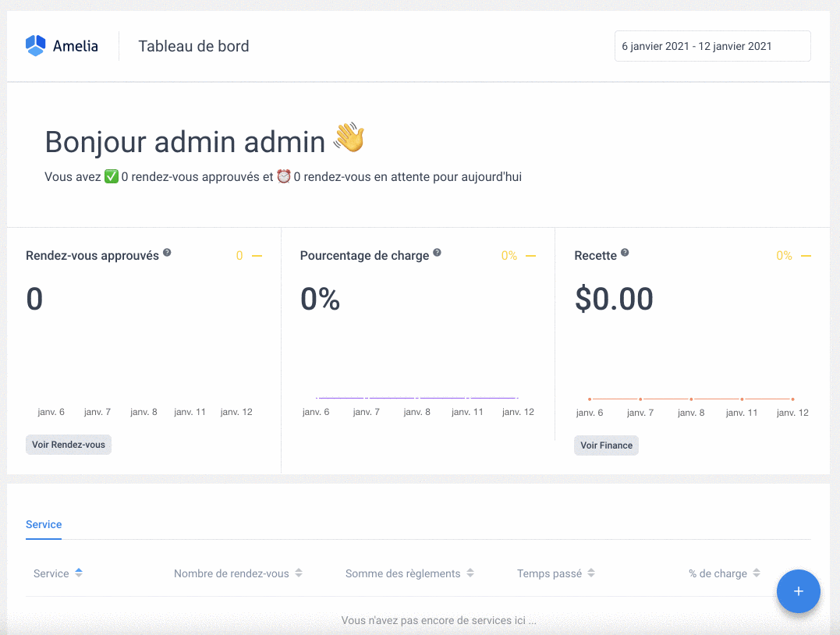Screen dimensions: 840x635
Task: Click the Tableau de bord title
Action: pos(193,46)
